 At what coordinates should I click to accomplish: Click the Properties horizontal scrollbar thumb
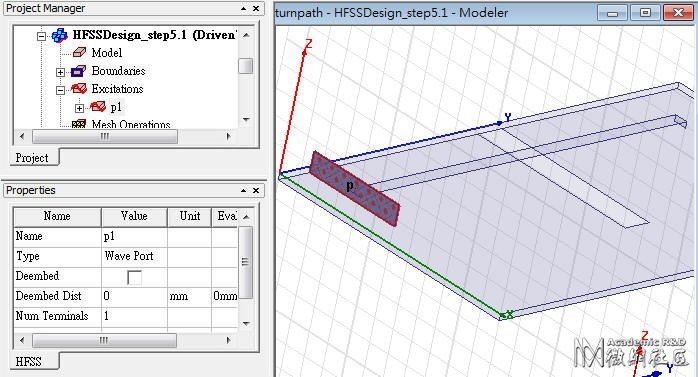tap(104, 341)
